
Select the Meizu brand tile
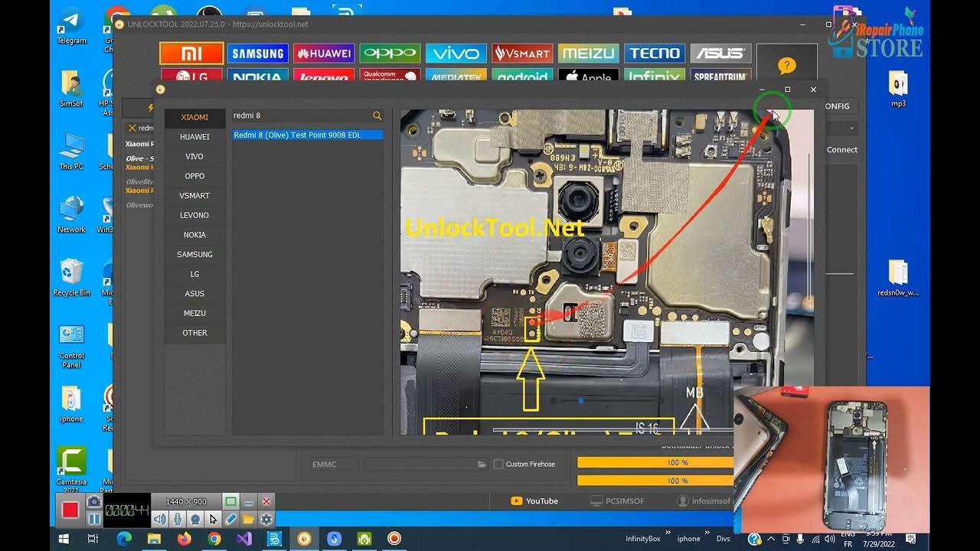(x=588, y=54)
